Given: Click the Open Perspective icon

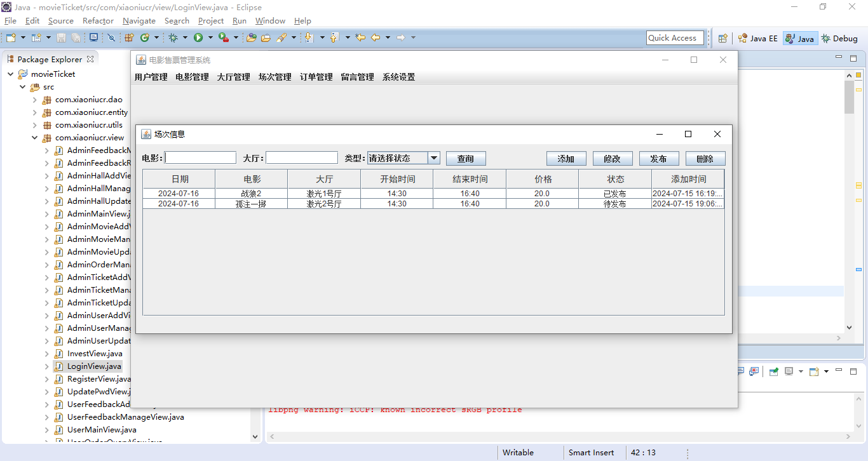Looking at the screenshot, I should (x=723, y=38).
